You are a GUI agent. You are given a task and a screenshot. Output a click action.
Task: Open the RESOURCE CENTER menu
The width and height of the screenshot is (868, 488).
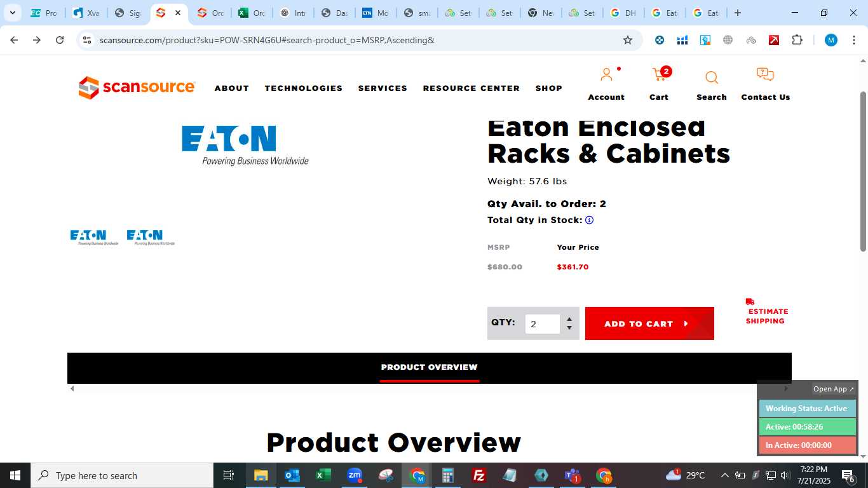[471, 88]
